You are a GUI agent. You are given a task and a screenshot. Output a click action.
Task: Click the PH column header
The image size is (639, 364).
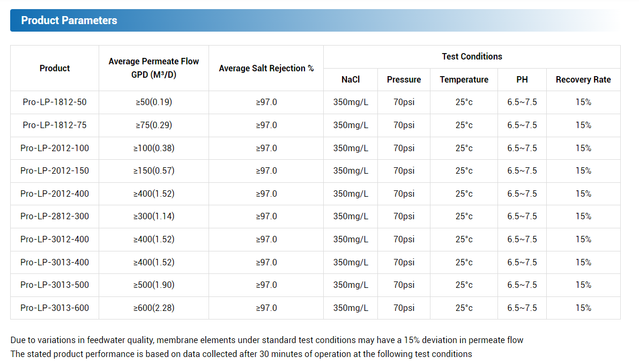tap(522, 79)
